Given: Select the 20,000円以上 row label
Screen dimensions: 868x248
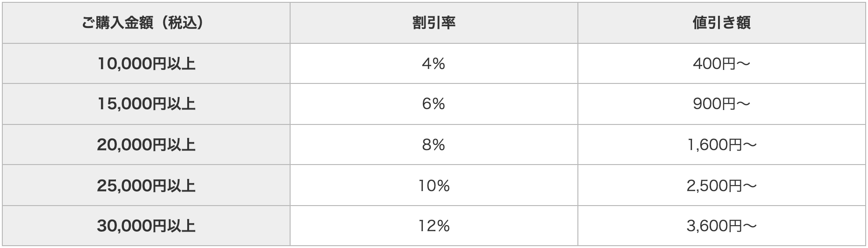Looking at the screenshot, I should [146, 145].
